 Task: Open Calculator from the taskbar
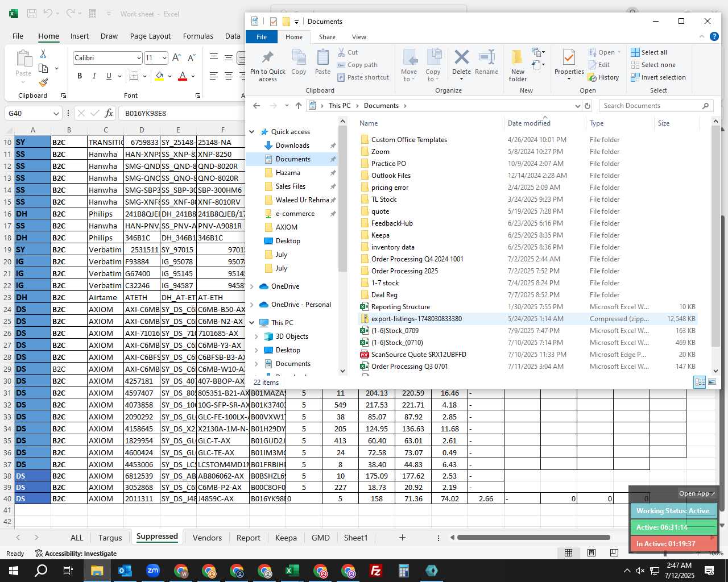403,571
